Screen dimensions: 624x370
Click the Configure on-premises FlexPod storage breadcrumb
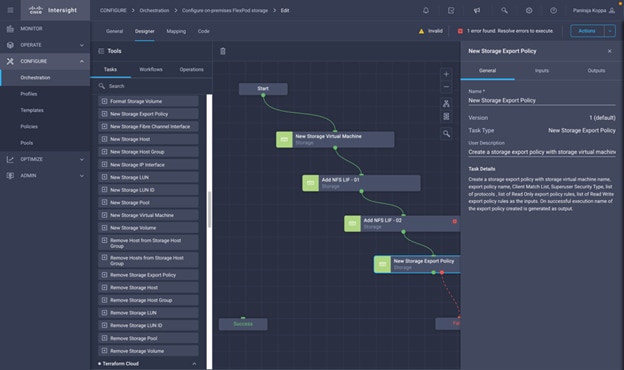click(225, 10)
